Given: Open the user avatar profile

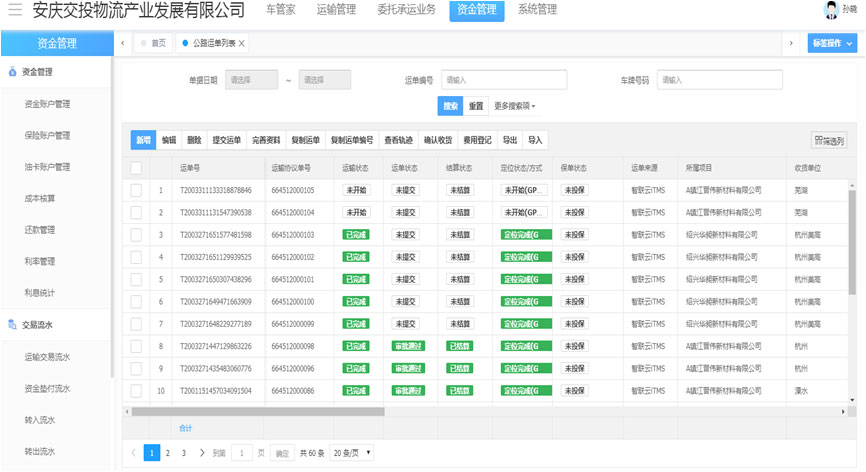Looking at the screenshot, I should pos(831,10).
